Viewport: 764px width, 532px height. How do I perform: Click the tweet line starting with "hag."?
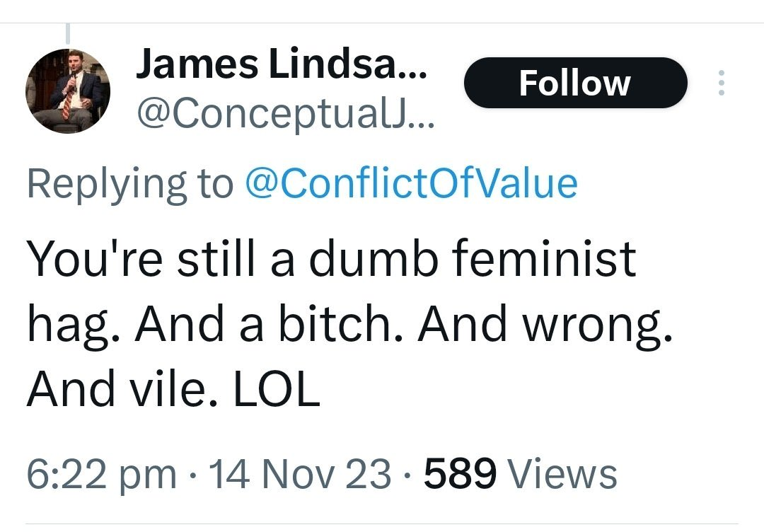pyautogui.click(x=348, y=325)
